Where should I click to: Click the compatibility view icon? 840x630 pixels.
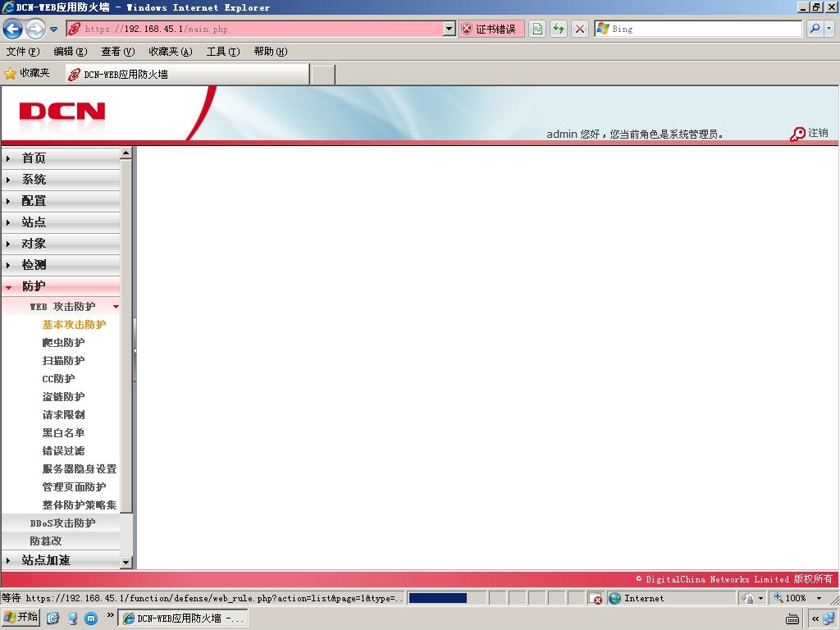[536, 29]
